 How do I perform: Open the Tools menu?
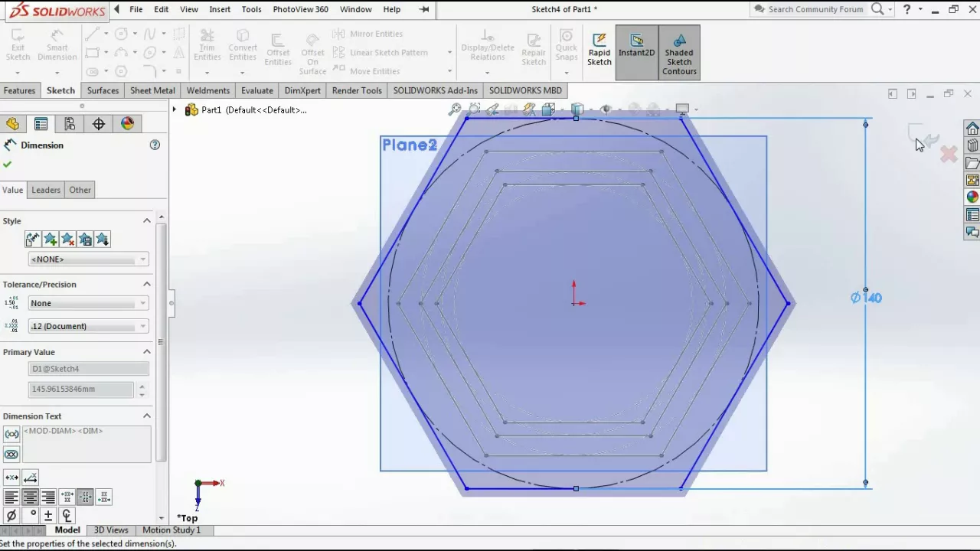coord(251,9)
